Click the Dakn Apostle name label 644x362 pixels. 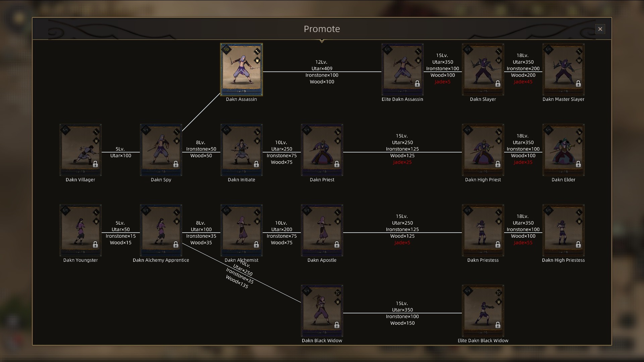(x=322, y=260)
